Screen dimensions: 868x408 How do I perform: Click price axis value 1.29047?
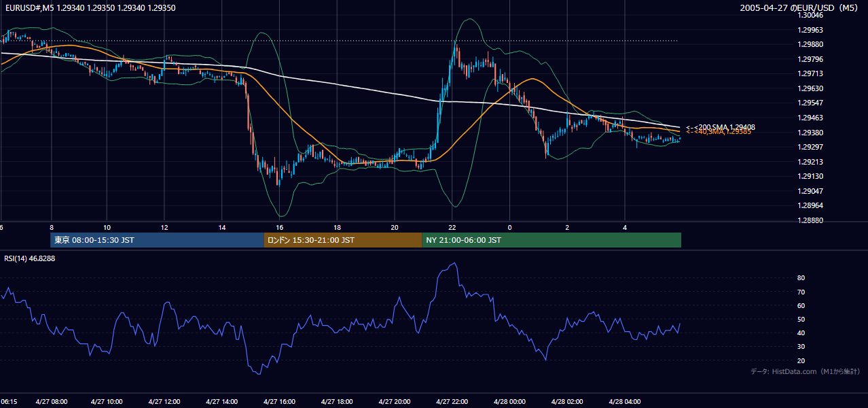coord(811,191)
